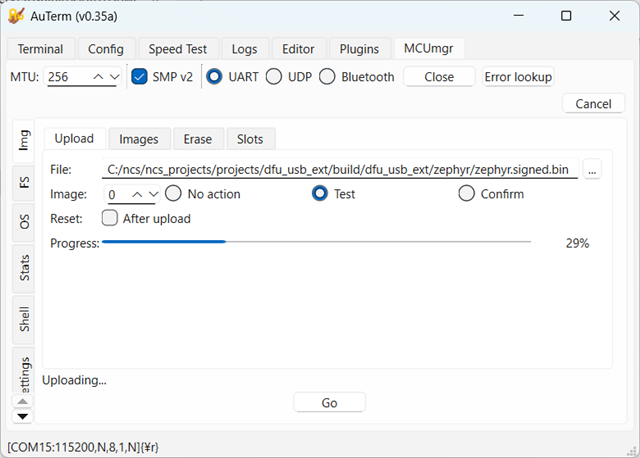Decrement Image number with down arrow
The width and height of the screenshot is (640, 458).
tap(153, 195)
